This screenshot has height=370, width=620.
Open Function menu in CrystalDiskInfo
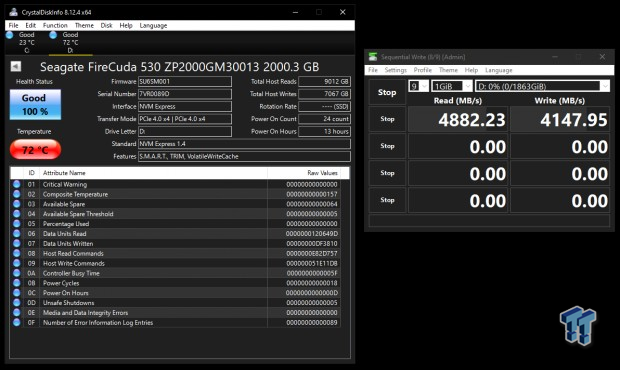55,25
